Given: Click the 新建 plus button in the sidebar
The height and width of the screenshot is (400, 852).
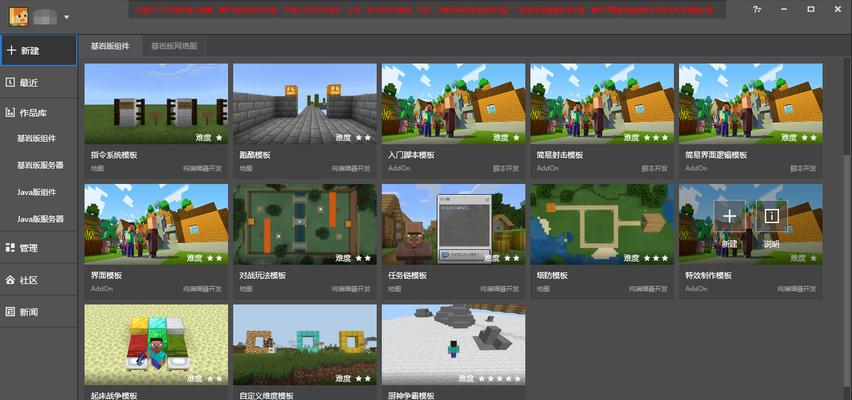Looking at the screenshot, I should 39,51.
